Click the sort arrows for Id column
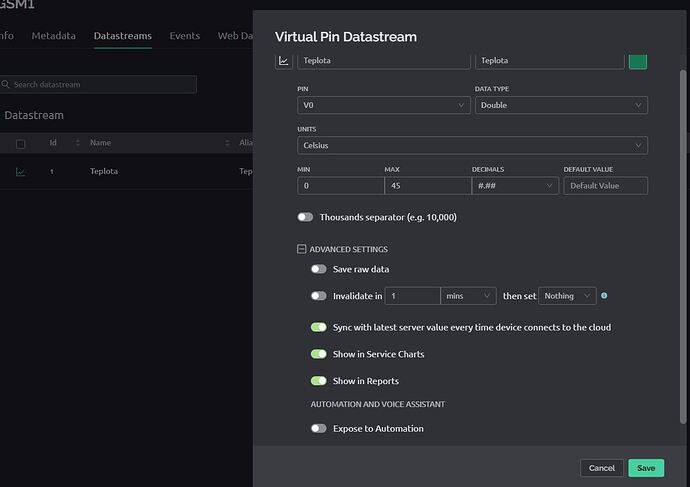690x487 pixels. pyautogui.click(x=77, y=144)
